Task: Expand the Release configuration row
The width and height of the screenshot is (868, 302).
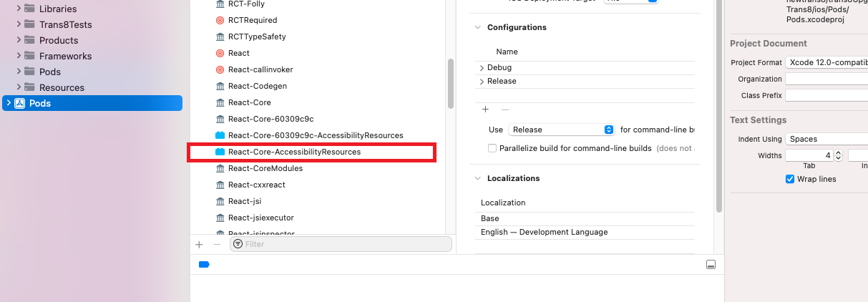Action: click(x=482, y=82)
